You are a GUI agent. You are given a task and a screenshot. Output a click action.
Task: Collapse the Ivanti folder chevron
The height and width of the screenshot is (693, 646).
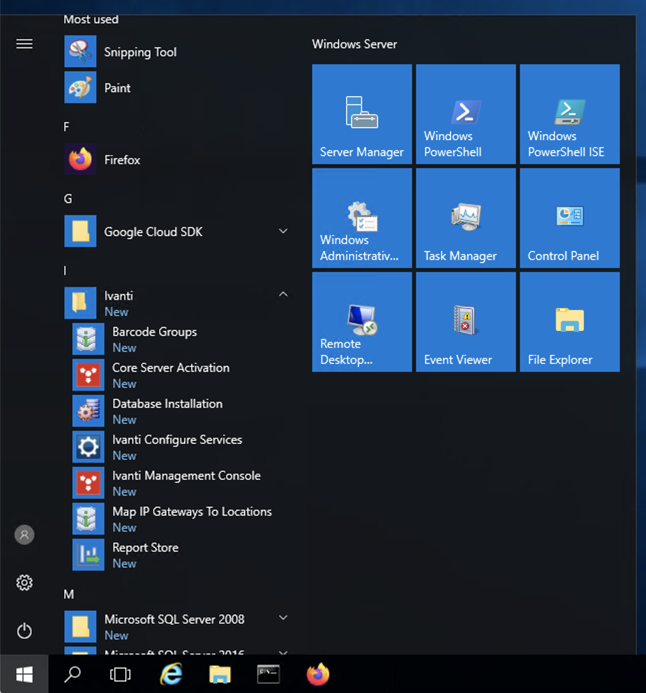(283, 294)
